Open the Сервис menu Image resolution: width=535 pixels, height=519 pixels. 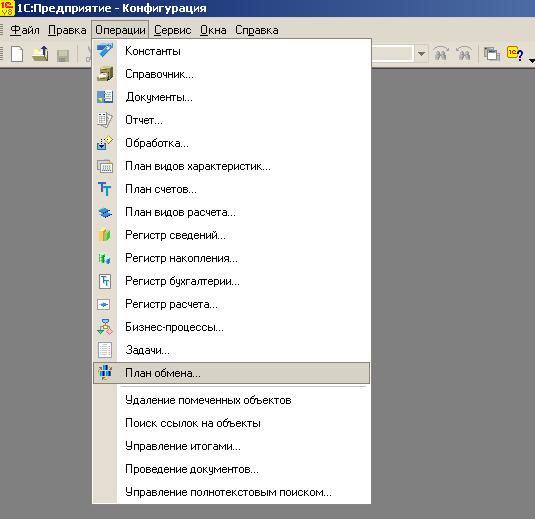(172, 30)
